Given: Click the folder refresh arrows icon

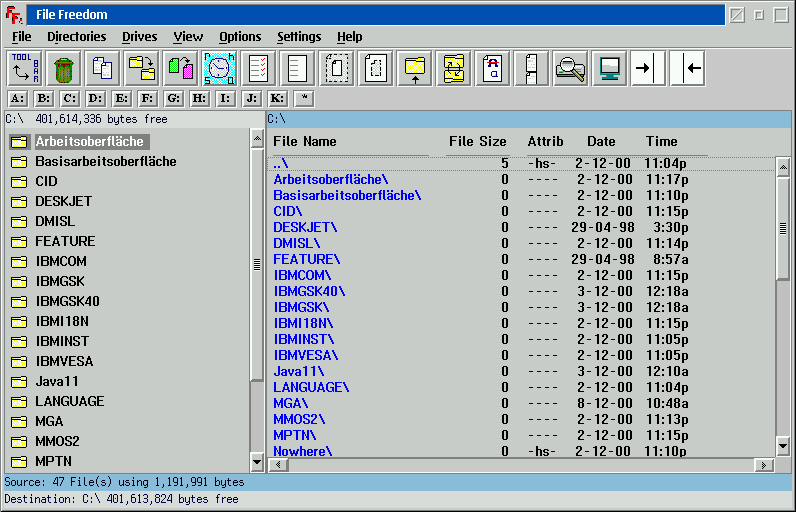Looking at the screenshot, I should pyautogui.click(x=453, y=68).
